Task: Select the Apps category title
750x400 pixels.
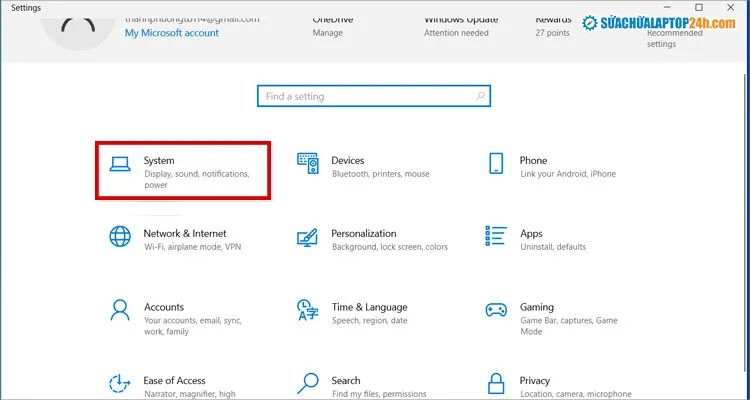Action: point(531,233)
